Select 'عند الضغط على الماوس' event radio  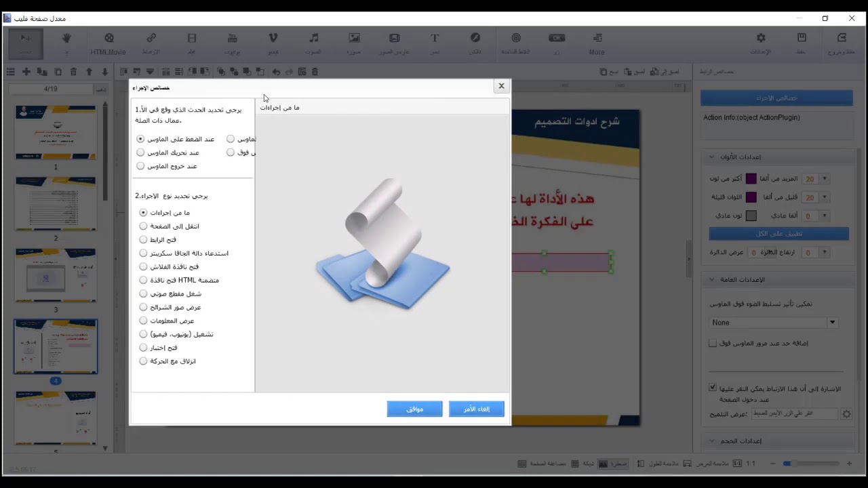[140, 139]
